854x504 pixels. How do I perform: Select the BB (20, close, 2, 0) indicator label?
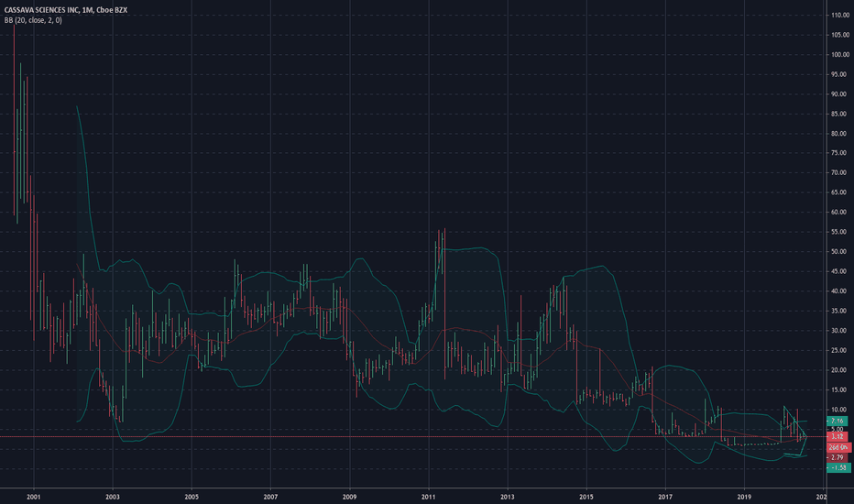[x=33, y=20]
